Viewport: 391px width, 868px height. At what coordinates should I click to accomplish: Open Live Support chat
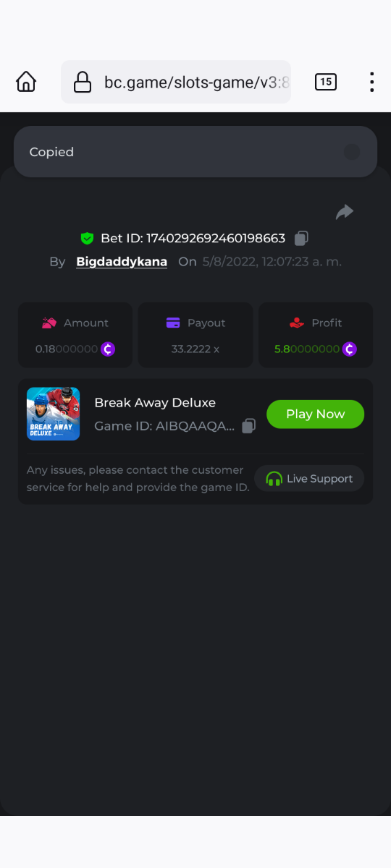click(x=309, y=479)
